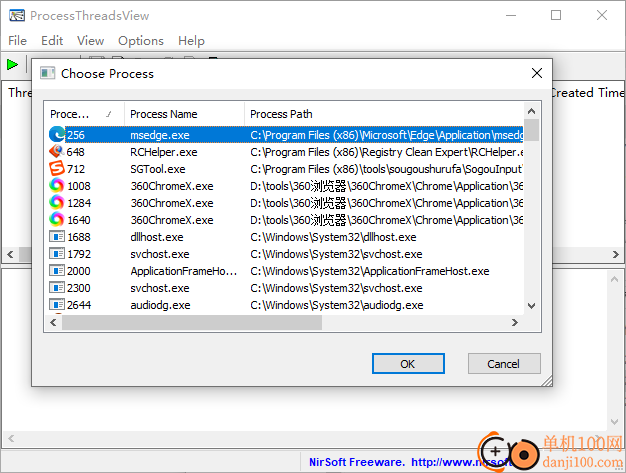Confirm selection with the OK button
The image size is (626, 473).
408,364
